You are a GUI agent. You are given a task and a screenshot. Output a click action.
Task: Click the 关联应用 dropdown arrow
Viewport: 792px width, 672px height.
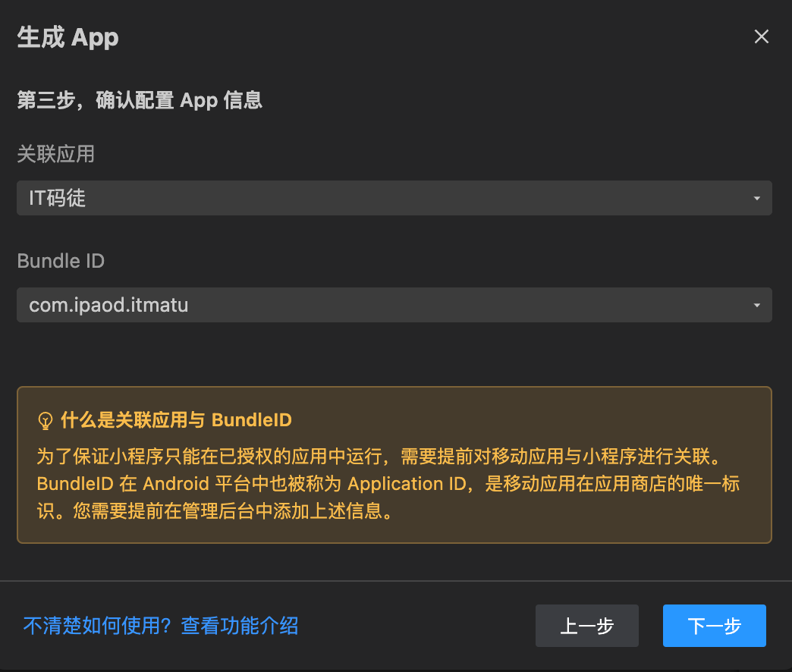click(756, 198)
